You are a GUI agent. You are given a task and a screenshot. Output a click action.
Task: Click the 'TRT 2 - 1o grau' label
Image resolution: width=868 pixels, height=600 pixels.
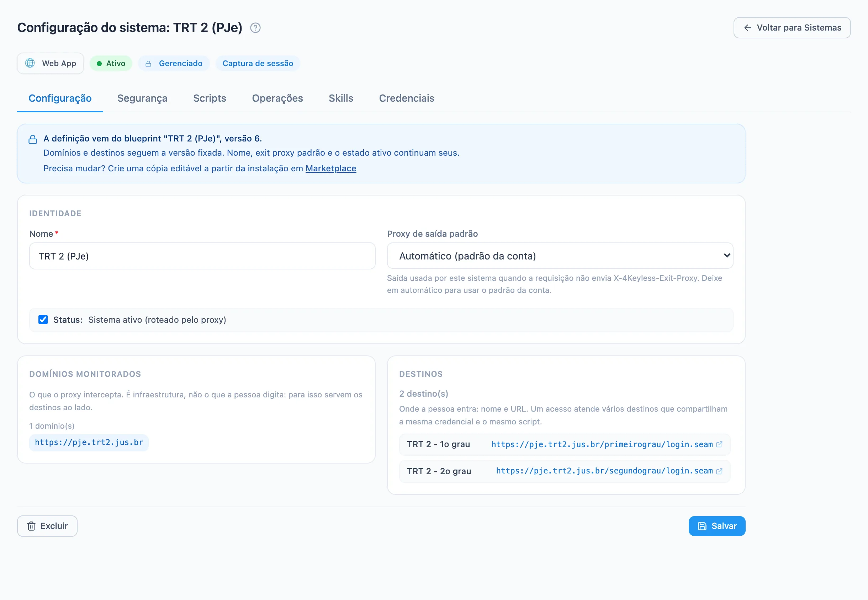click(438, 444)
